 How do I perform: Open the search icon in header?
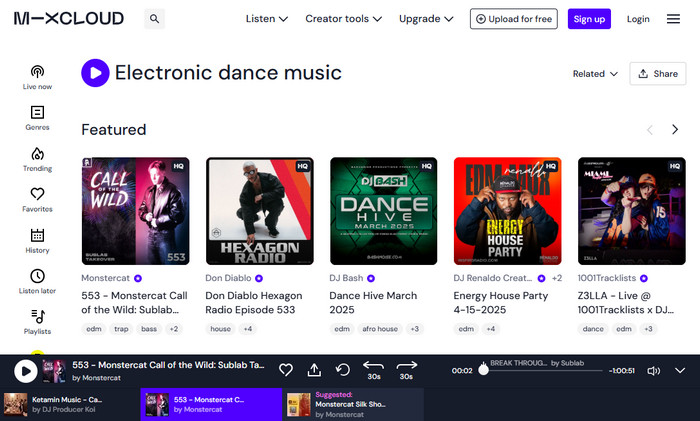point(154,19)
